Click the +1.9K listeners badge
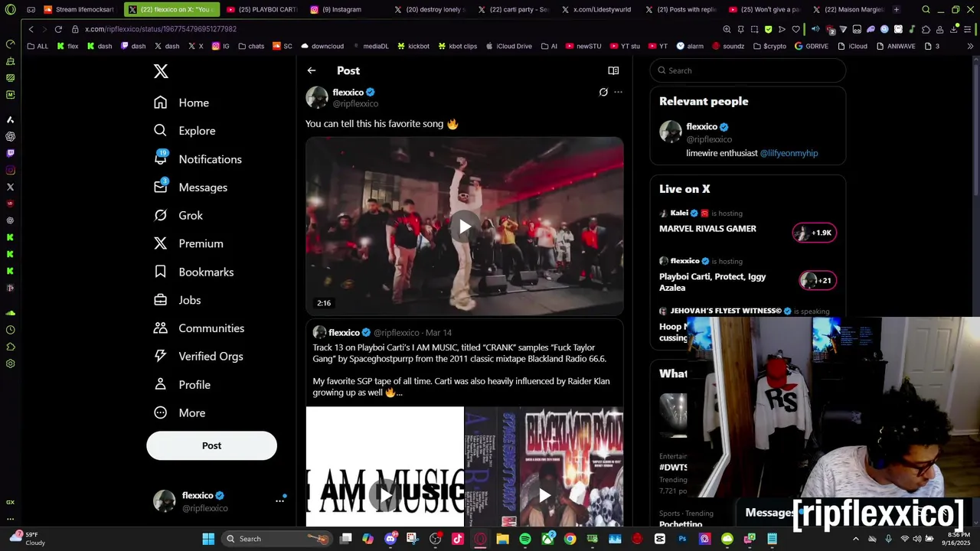 (815, 233)
